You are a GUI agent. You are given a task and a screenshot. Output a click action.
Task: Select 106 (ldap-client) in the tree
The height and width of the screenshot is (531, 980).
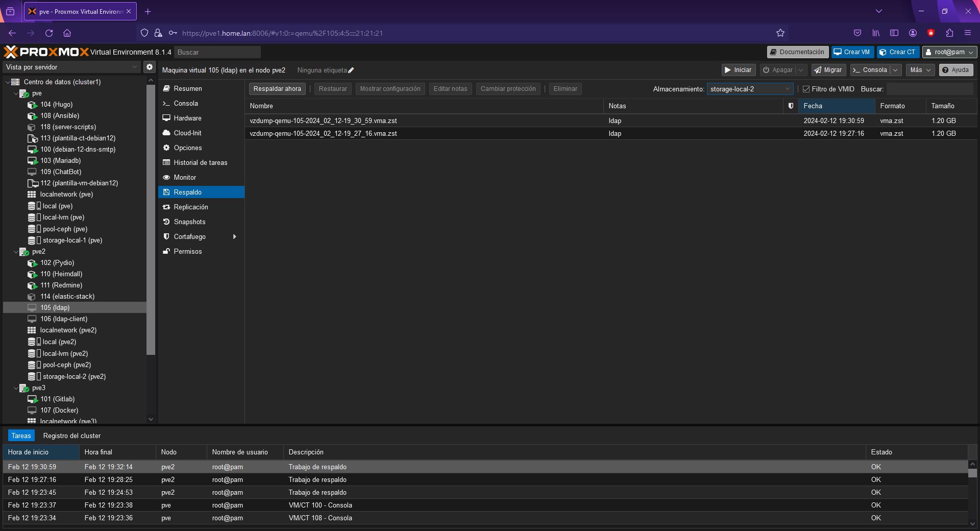tap(75, 319)
